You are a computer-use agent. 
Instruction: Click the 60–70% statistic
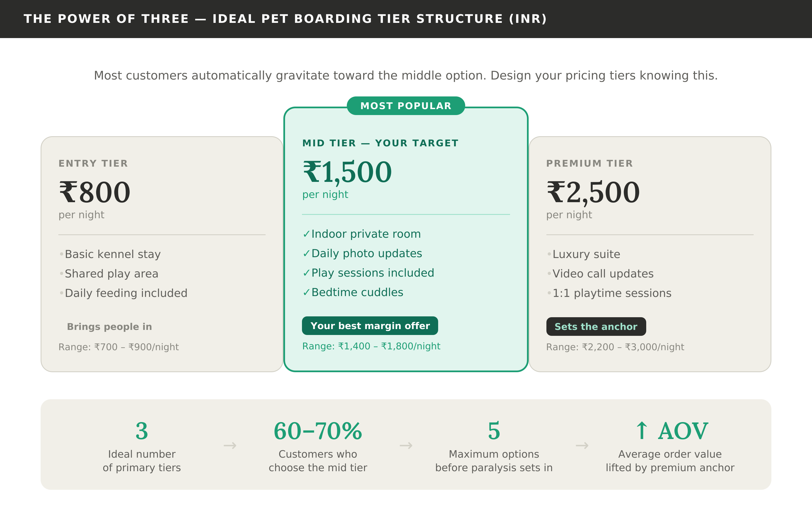point(318,431)
